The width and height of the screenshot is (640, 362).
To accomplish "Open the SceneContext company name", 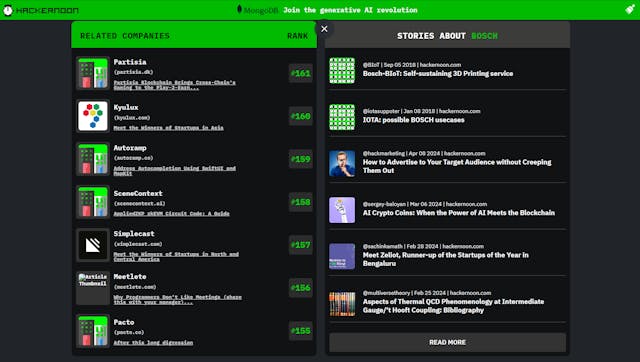I will [138, 193].
